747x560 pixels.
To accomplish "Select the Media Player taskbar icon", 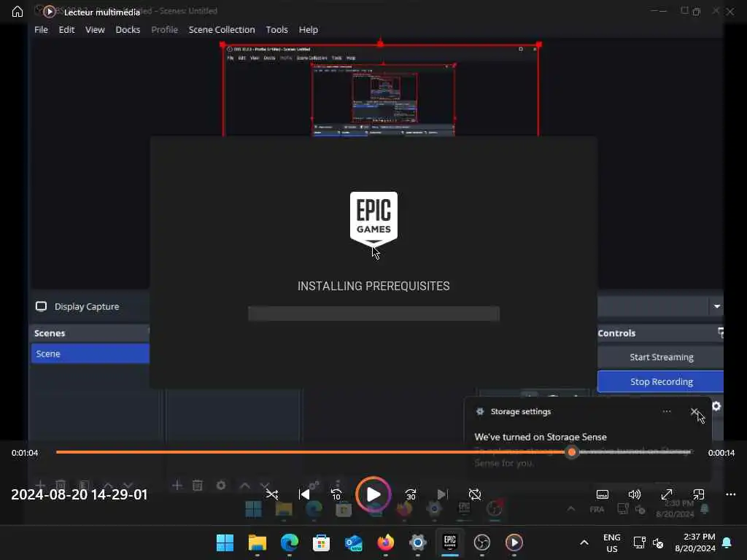I will tap(514, 542).
